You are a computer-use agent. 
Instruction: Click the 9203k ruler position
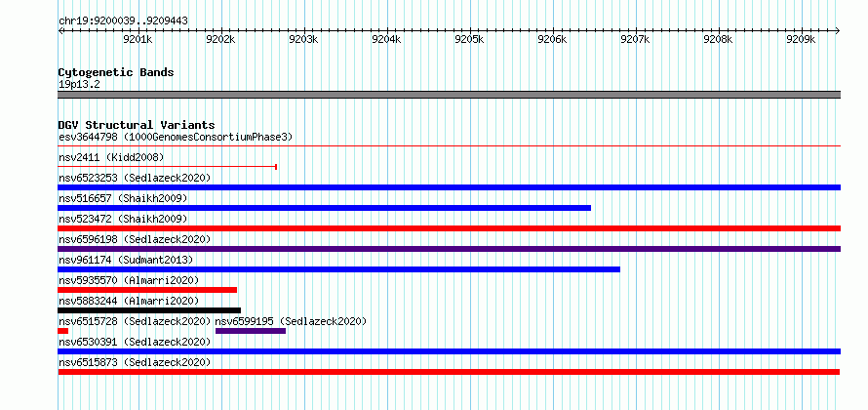click(x=304, y=39)
